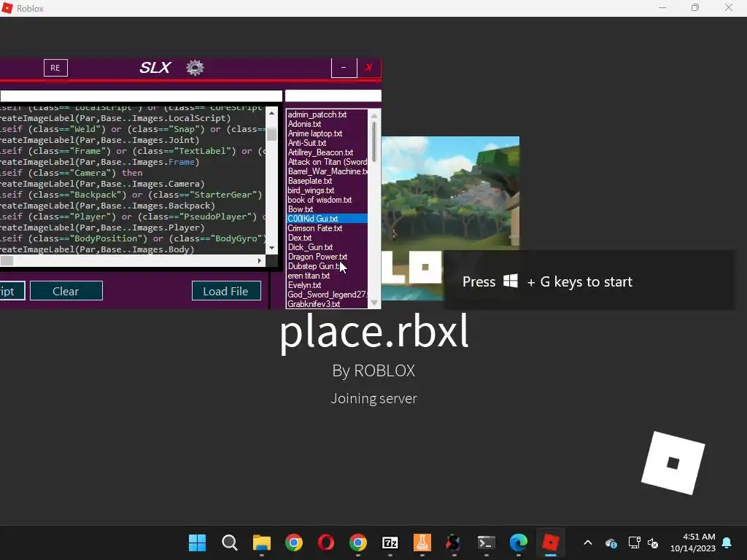Select Grabknifev3.txt script
Image resolution: width=747 pixels, height=560 pixels.
coord(314,304)
